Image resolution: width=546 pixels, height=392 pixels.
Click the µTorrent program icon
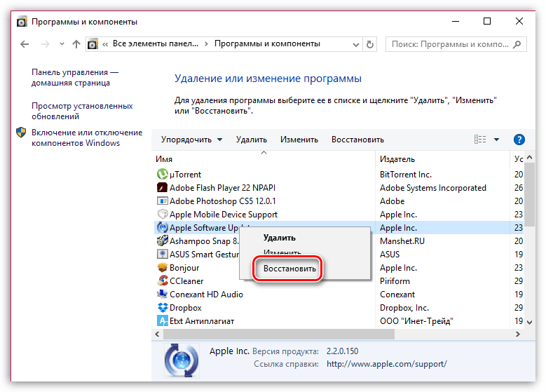coord(163,174)
